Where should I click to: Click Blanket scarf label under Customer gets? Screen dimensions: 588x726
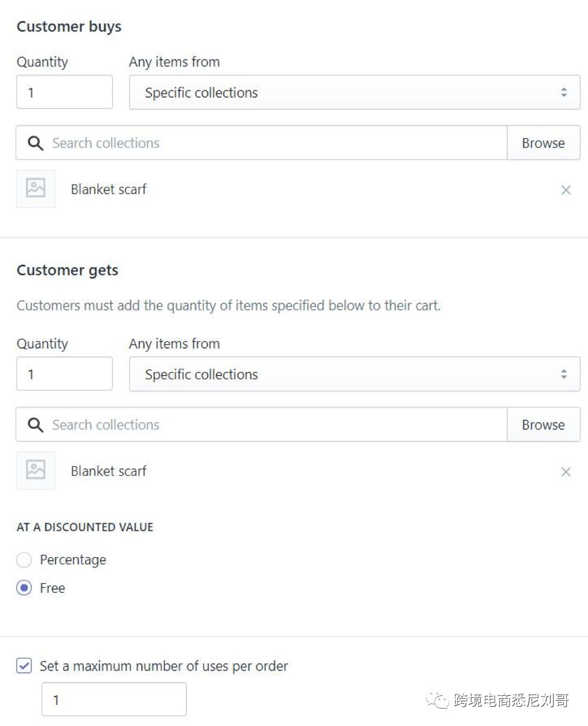click(x=109, y=471)
